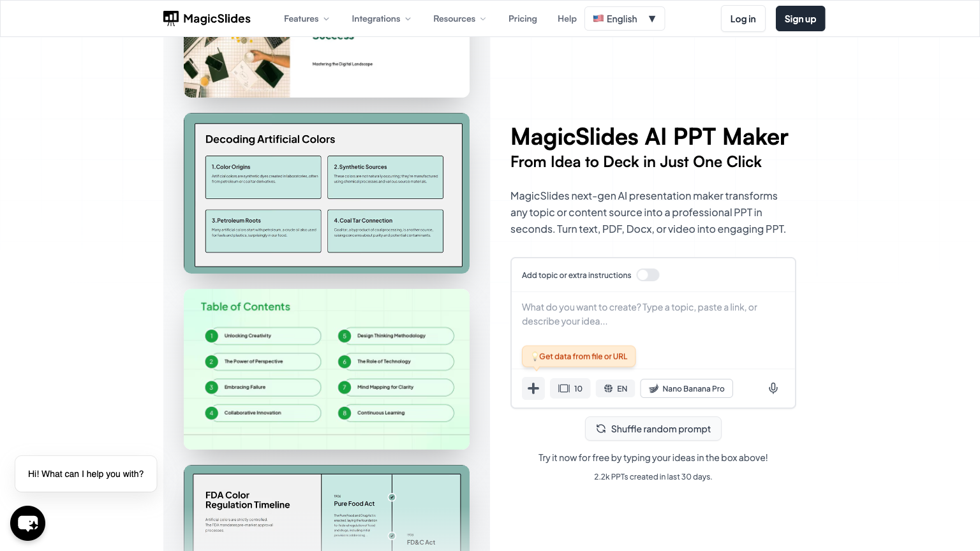Image resolution: width=980 pixels, height=551 pixels.
Task: Click the 'Collaborative Innovation' contents item
Action: pos(253,413)
